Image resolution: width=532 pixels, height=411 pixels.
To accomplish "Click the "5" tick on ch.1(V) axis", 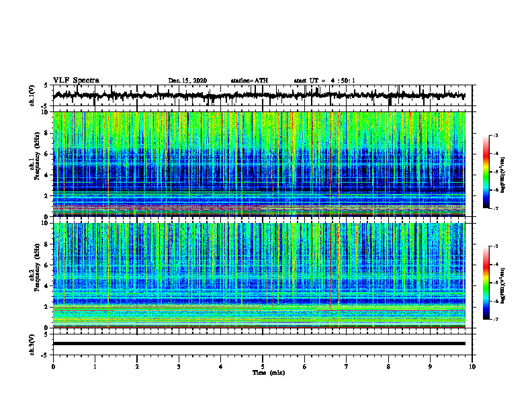I will coord(46,85).
